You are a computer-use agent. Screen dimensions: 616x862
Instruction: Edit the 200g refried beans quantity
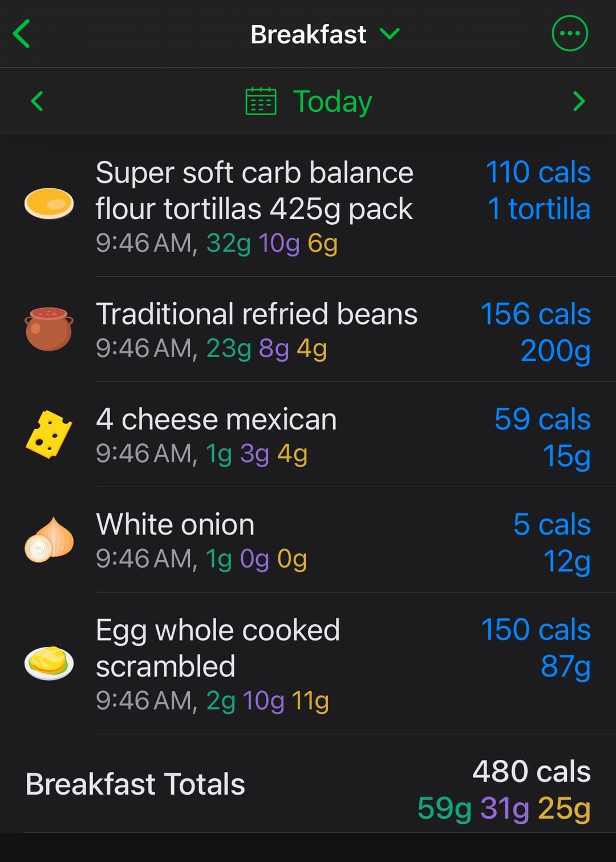pos(556,350)
